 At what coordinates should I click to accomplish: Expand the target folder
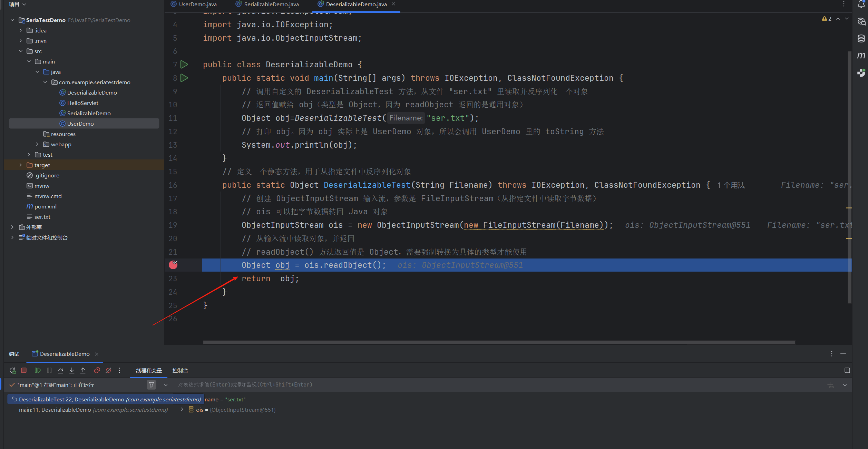tap(21, 165)
